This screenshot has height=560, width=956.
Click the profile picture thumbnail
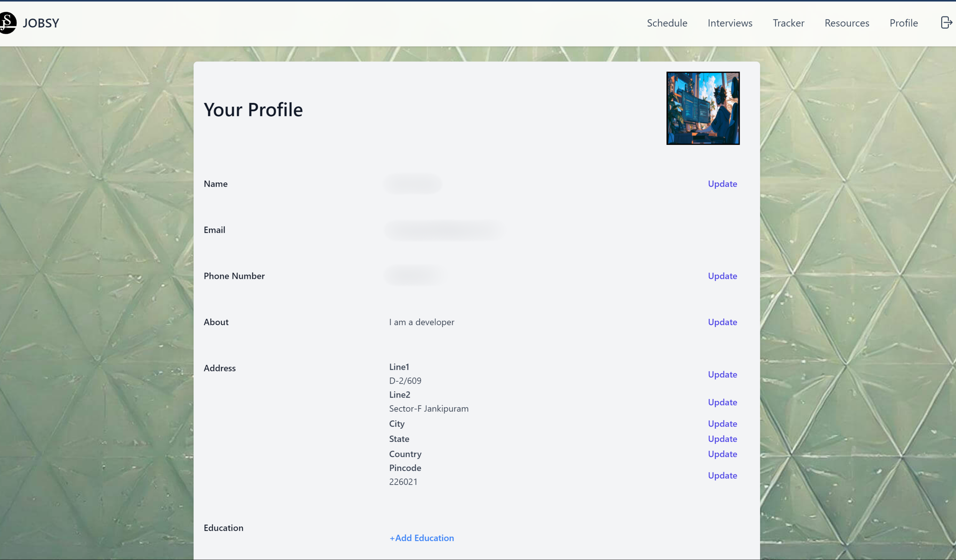(702, 108)
